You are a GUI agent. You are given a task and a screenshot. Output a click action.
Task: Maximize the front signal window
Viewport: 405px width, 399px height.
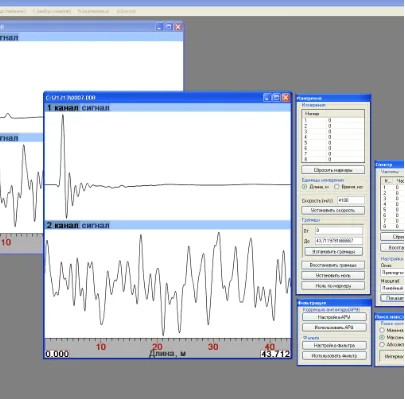point(276,98)
